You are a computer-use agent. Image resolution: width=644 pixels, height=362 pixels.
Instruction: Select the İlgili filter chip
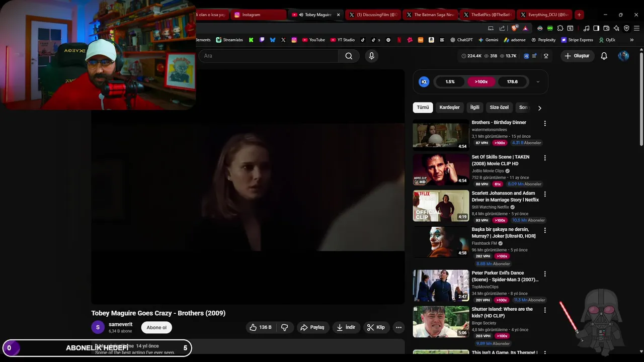pyautogui.click(x=474, y=107)
